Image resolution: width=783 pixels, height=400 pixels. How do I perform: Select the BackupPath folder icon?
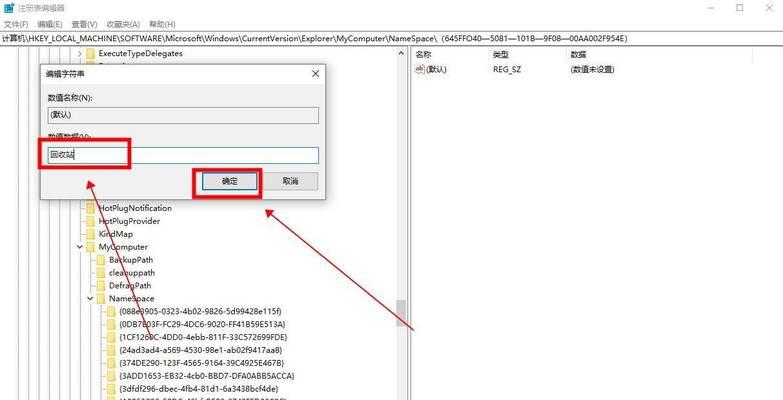coord(100,260)
